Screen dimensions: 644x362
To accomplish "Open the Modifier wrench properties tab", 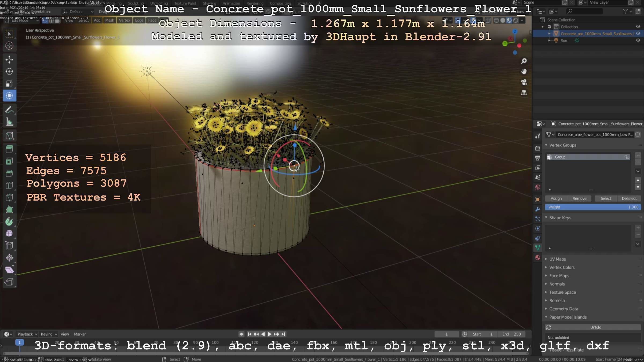I will click(538, 209).
